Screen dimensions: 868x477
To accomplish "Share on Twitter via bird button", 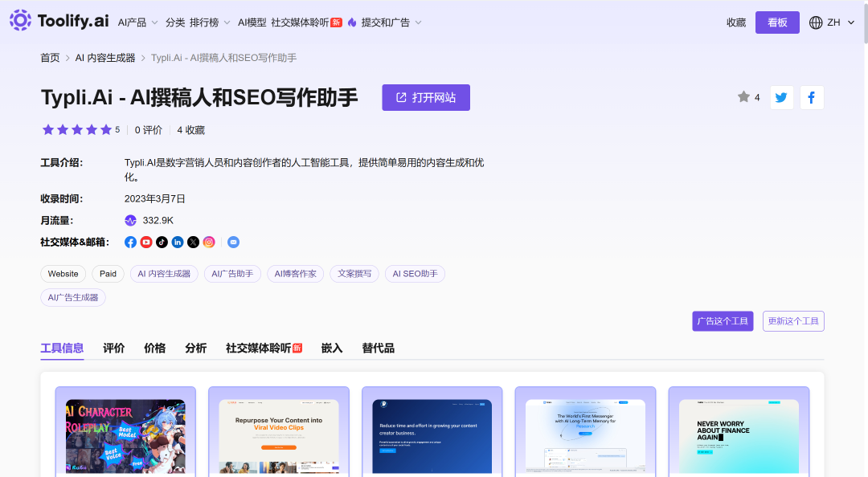I will 782,97.
